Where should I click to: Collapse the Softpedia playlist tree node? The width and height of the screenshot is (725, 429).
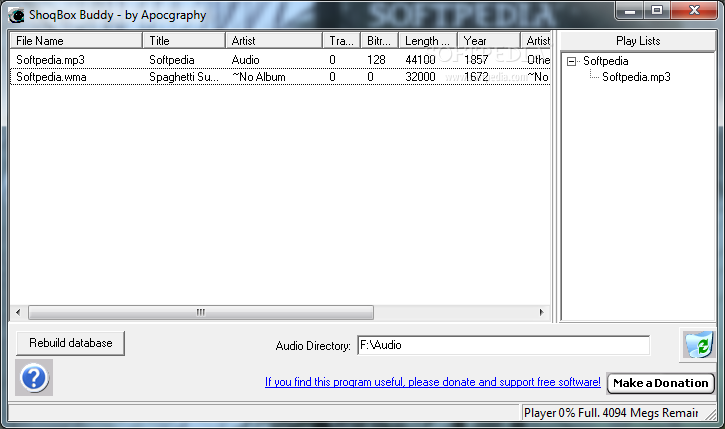pyautogui.click(x=571, y=61)
